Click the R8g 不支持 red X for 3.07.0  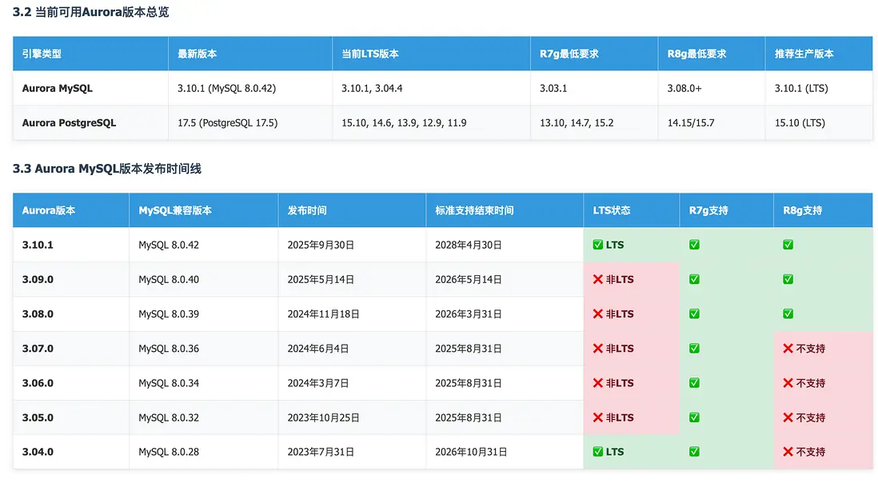tap(788, 349)
